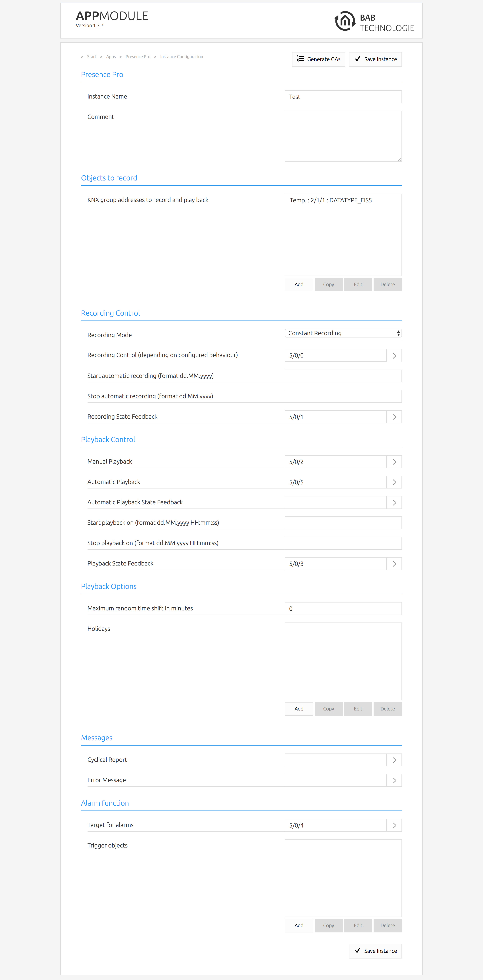This screenshot has width=483, height=980.
Task: Click the Instance Name text field
Action: click(343, 97)
